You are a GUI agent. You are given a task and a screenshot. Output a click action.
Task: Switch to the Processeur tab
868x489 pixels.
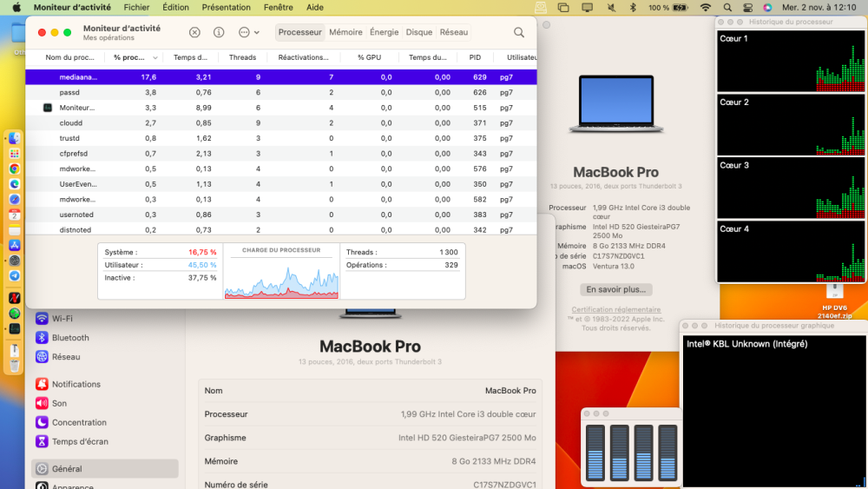coord(300,32)
